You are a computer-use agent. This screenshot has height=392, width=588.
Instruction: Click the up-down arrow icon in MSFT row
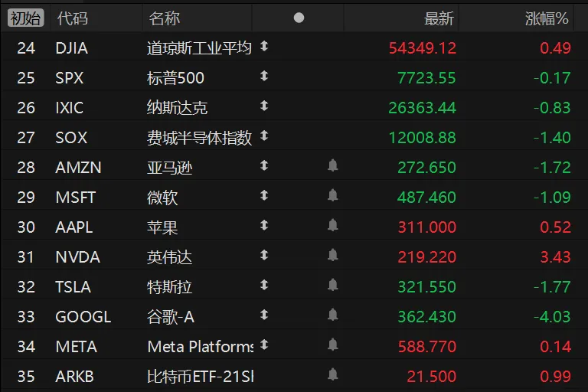click(264, 195)
